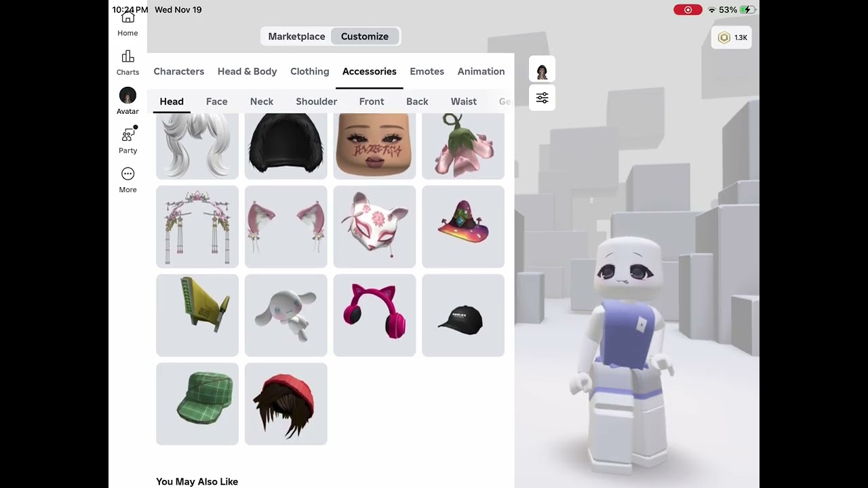Image resolution: width=868 pixels, height=488 pixels.
Task: Tap the clock in status bar
Action: pyautogui.click(x=130, y=9)
